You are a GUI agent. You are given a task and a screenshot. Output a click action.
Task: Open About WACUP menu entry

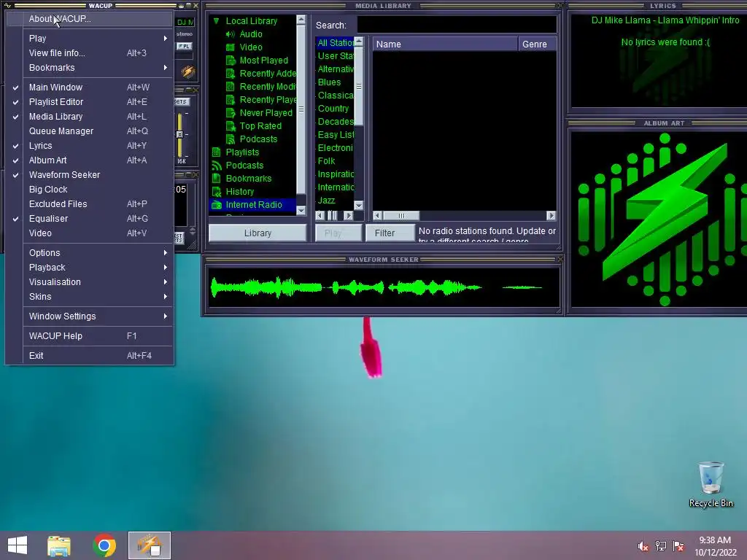[x=90, y=18]
